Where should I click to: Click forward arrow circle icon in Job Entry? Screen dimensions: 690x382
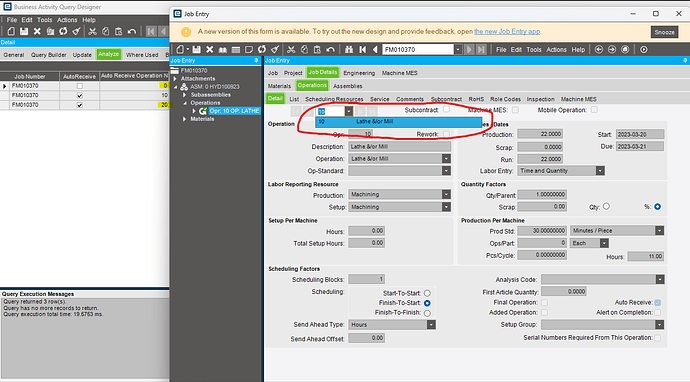click(x=612, y=50)
